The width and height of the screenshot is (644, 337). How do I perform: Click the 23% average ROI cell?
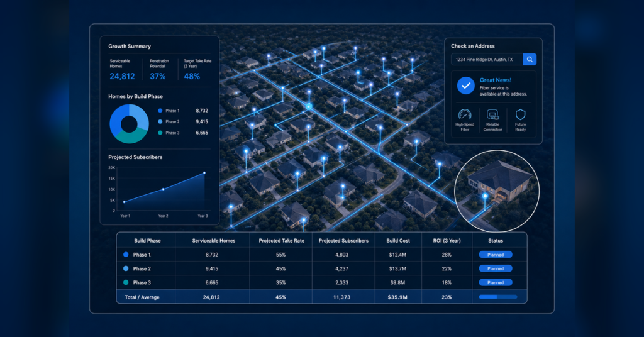point(447,297)
